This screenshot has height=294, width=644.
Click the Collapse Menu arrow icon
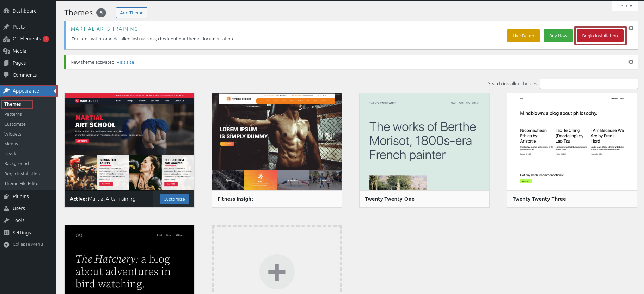point(6,244)
